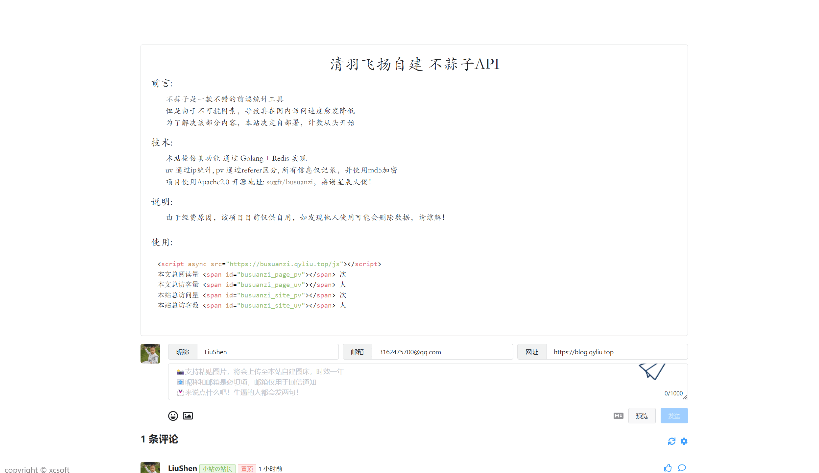Open comment settings gear icon
Screen dimensions: 819x473
click(684, 441)
